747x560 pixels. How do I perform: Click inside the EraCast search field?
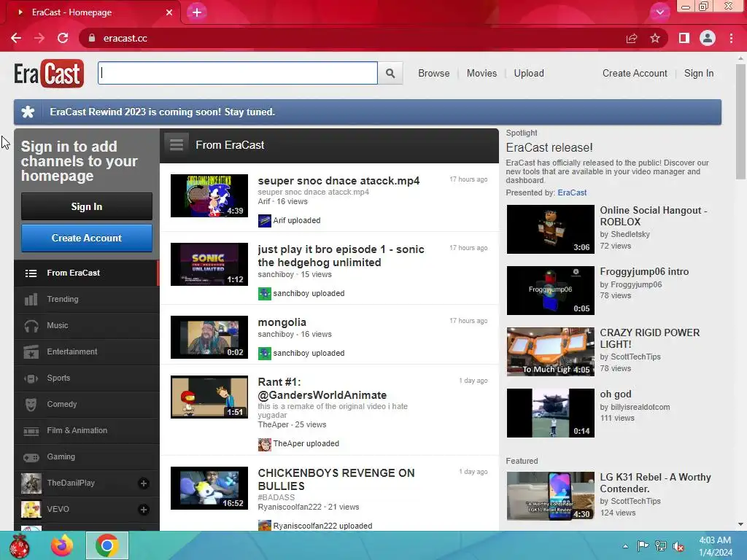coord(238,74)
